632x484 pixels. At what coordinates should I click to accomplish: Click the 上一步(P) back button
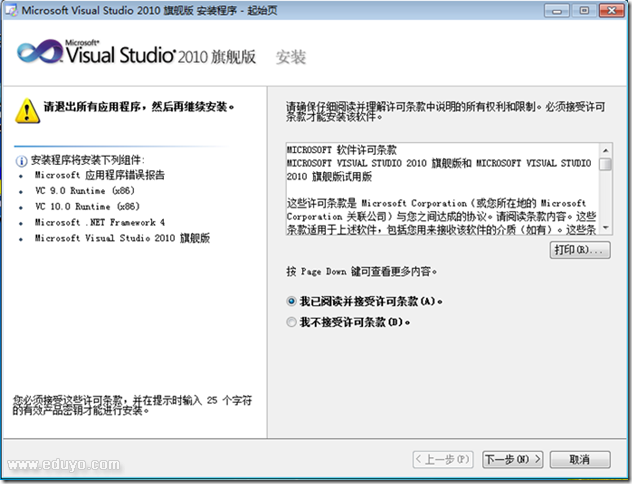coord(443,459)
